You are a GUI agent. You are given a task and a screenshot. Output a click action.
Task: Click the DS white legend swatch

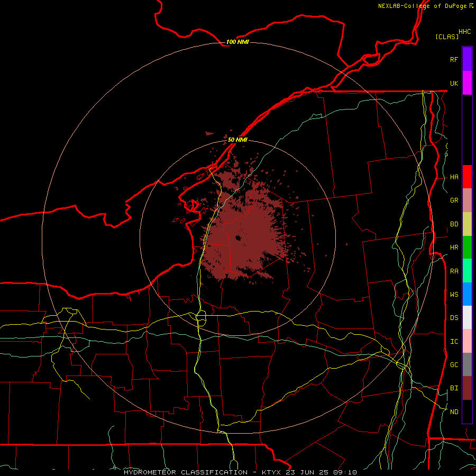coord(467,317)
